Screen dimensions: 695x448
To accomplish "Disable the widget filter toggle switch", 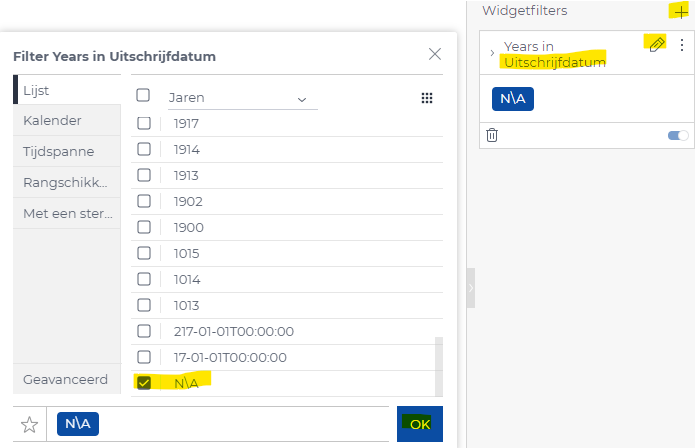I will (677, 135).
